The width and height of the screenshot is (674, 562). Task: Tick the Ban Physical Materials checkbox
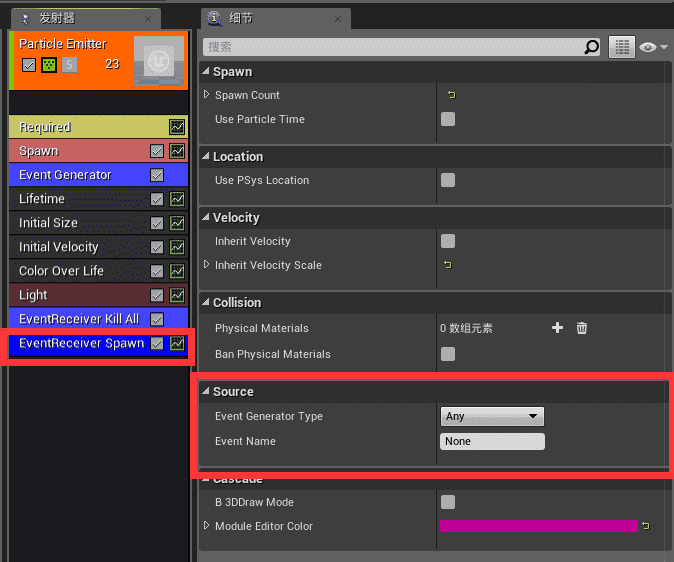point(448,354)
